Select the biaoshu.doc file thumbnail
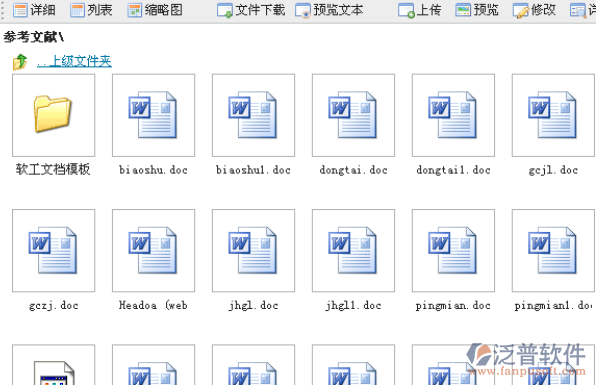Image resolution: width=596 pixels, height=387 pixels. tap(153, 115)
